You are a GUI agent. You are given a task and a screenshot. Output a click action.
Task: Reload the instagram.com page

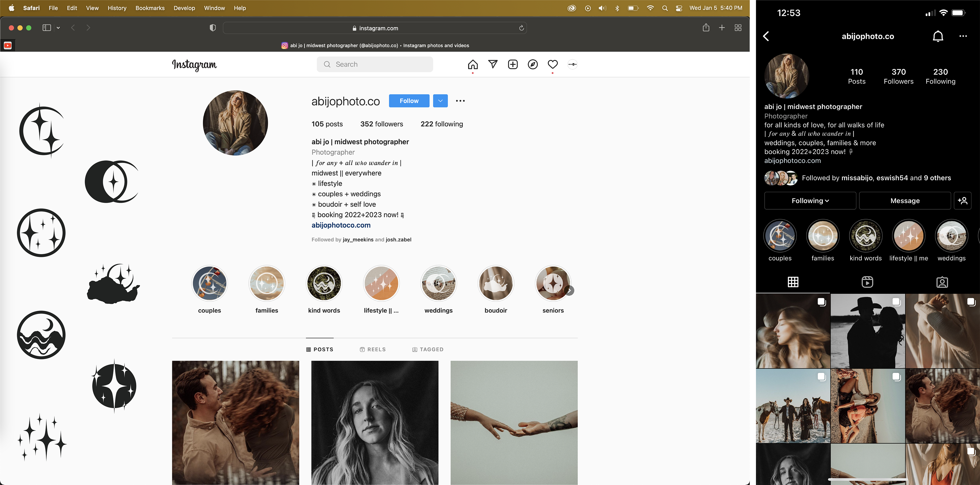coord(521,28)
